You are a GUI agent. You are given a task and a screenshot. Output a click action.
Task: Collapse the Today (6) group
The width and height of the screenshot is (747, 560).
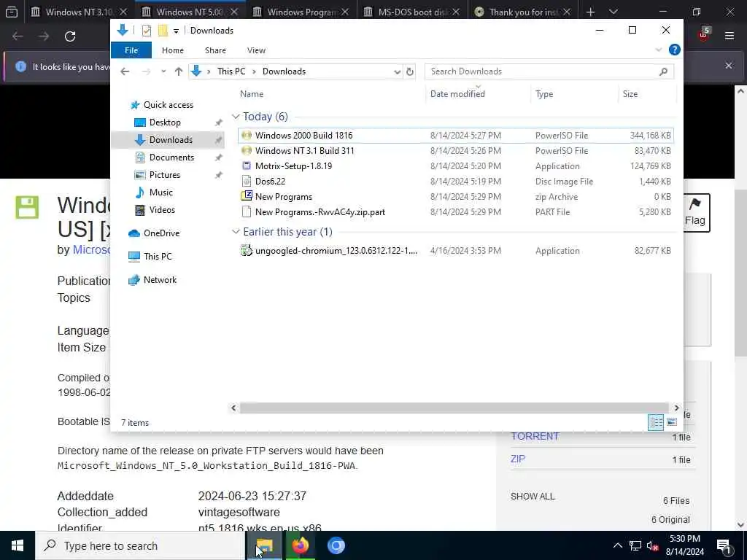pyautogui.click(x=236, y=117)
